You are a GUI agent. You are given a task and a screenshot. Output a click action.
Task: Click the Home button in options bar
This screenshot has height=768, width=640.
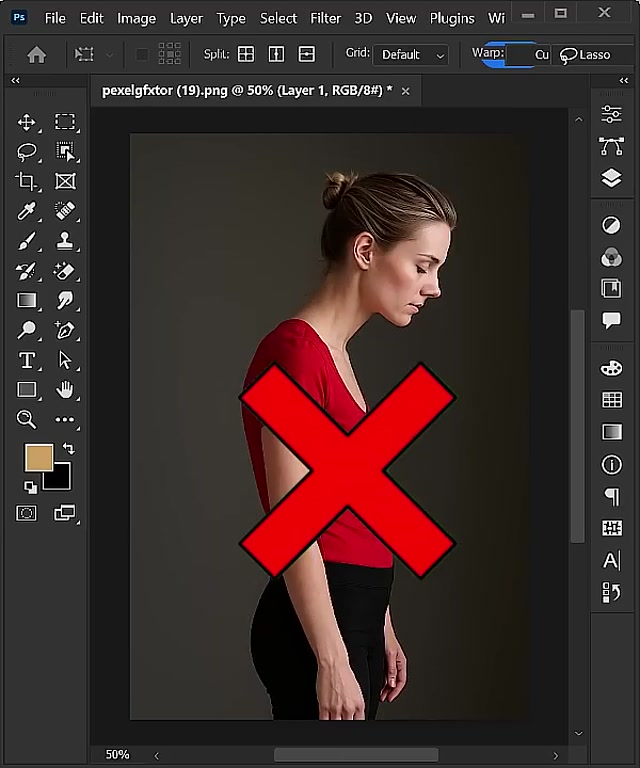coord(37,55)
